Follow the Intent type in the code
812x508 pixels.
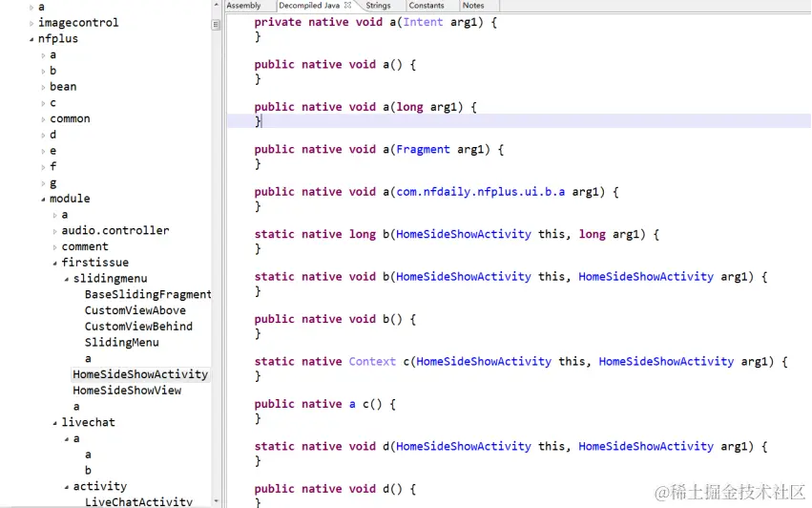click(423, 22)
